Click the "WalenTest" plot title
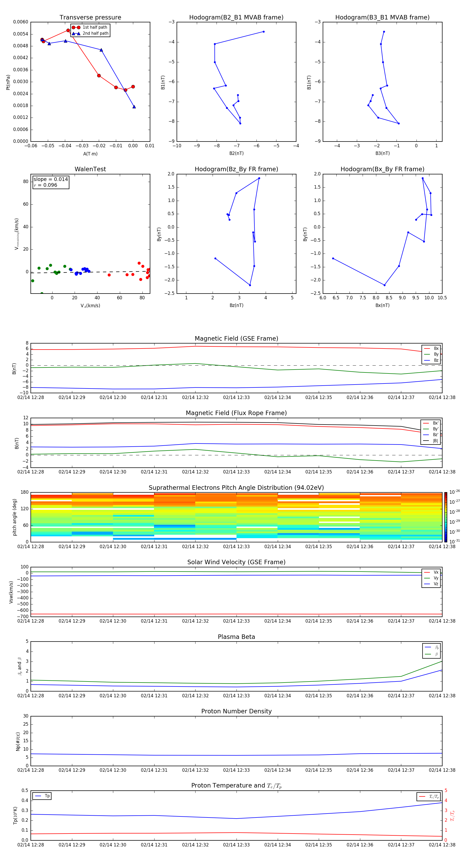 (x=90, y=169)
